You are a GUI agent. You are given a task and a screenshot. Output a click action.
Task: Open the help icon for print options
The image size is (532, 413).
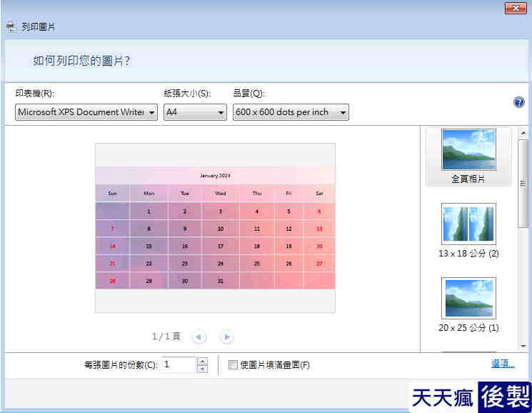click(518, 101)
